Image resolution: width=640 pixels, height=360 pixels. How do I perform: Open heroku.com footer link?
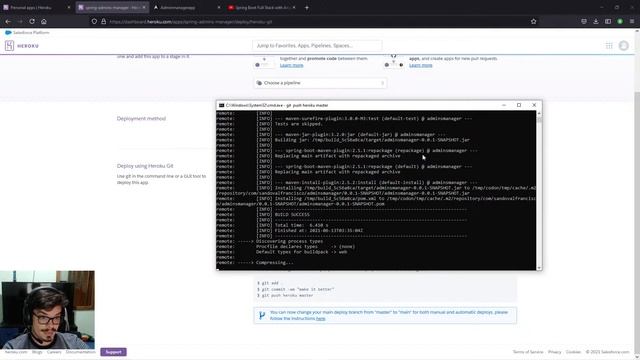[x=16, y=352]
